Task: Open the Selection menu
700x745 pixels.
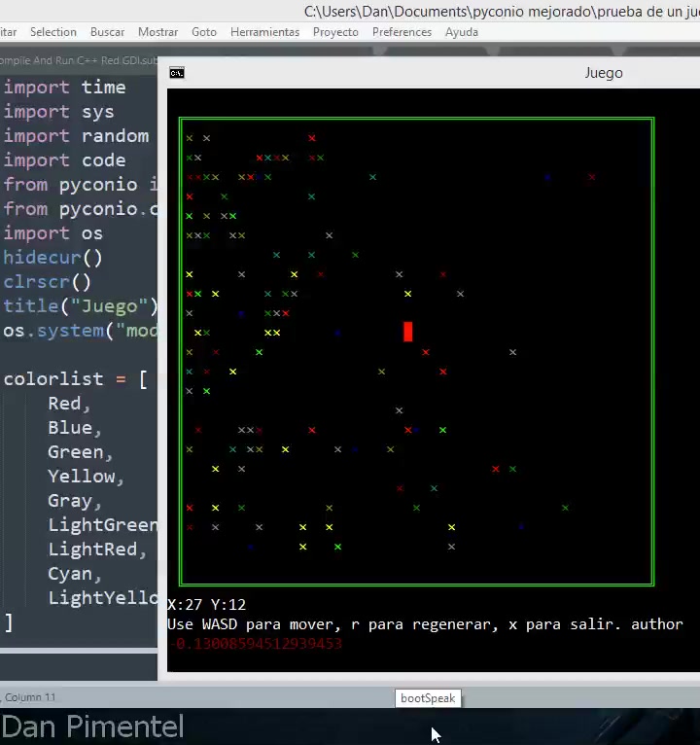Action: [x=53, y=32]
